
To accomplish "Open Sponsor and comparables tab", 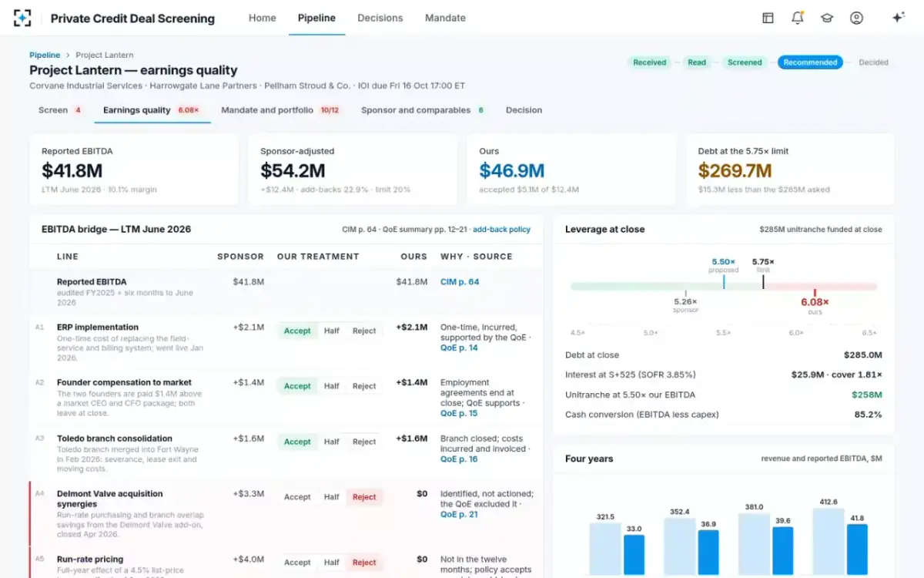I will 423,110.
